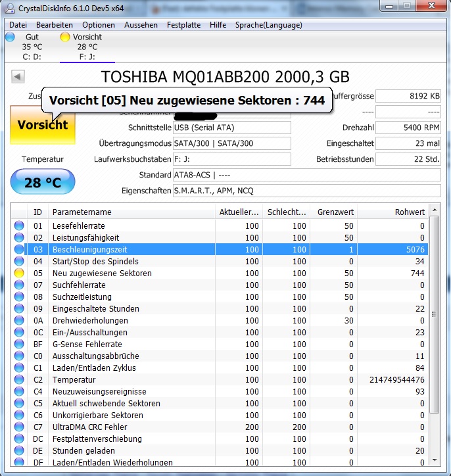This screenshot has height=476, width=451.
Task: Click status icon of Eingeschaltete Stunden row
Action: (x=19, y=308)
